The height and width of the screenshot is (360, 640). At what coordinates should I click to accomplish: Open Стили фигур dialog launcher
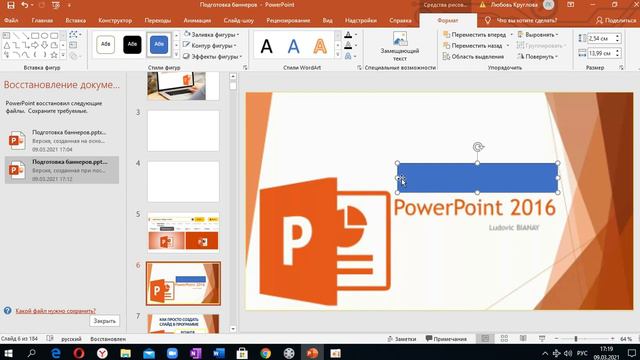click(x=245, y=68)
